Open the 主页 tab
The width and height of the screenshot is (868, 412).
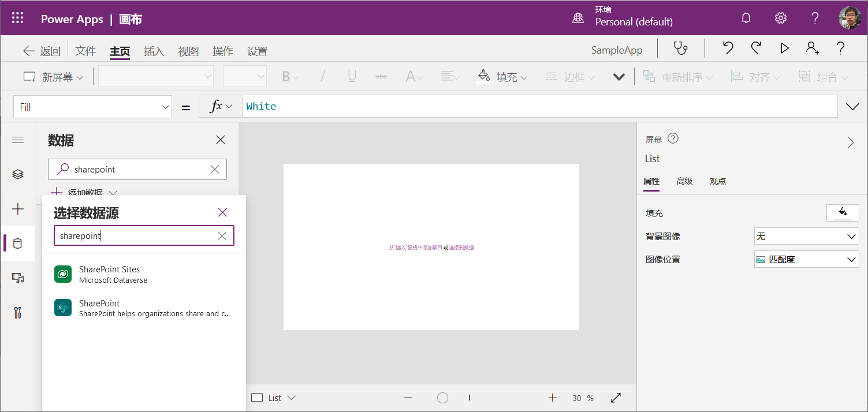120,51
